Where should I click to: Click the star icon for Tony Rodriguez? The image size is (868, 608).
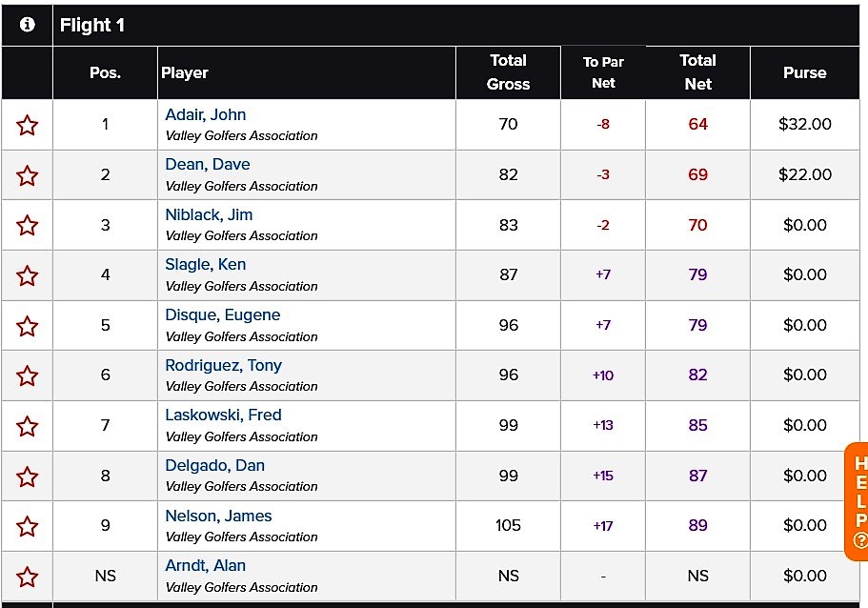(x=27, y=376)
